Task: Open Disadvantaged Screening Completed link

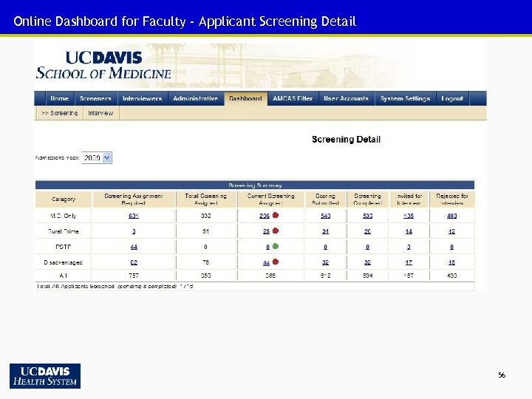Action: [367, 262]
